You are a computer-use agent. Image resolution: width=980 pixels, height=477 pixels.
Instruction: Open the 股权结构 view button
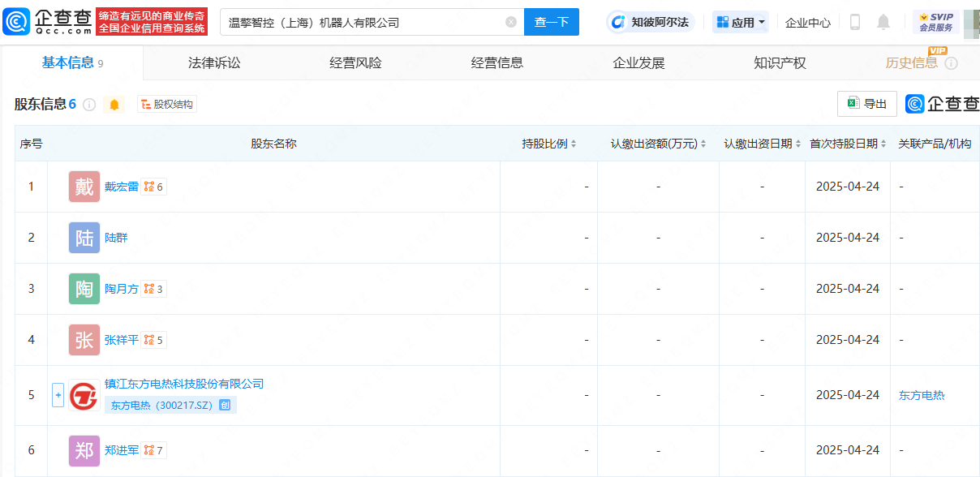point(167,105)
